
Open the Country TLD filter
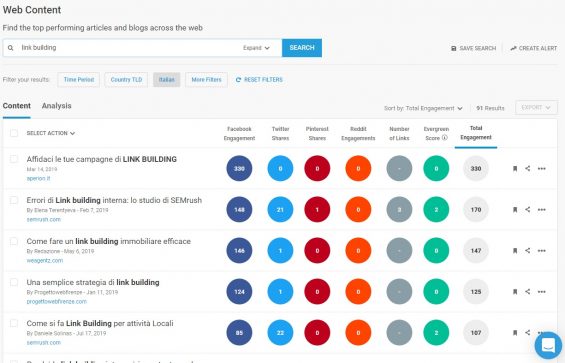126,80
